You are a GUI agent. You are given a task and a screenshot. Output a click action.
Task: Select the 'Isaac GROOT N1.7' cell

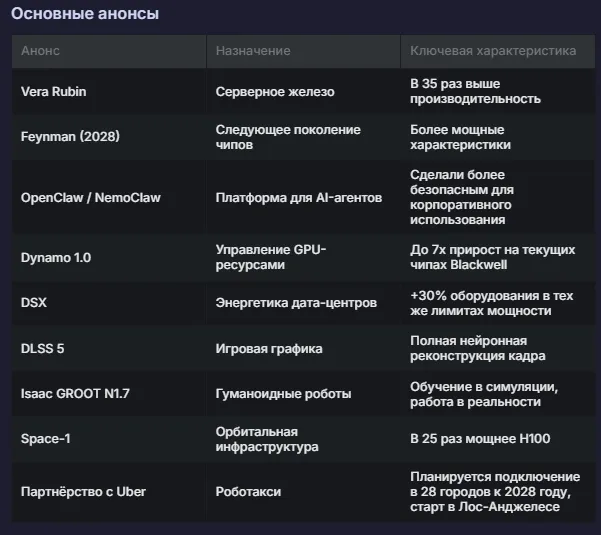[x=109, y=394]
